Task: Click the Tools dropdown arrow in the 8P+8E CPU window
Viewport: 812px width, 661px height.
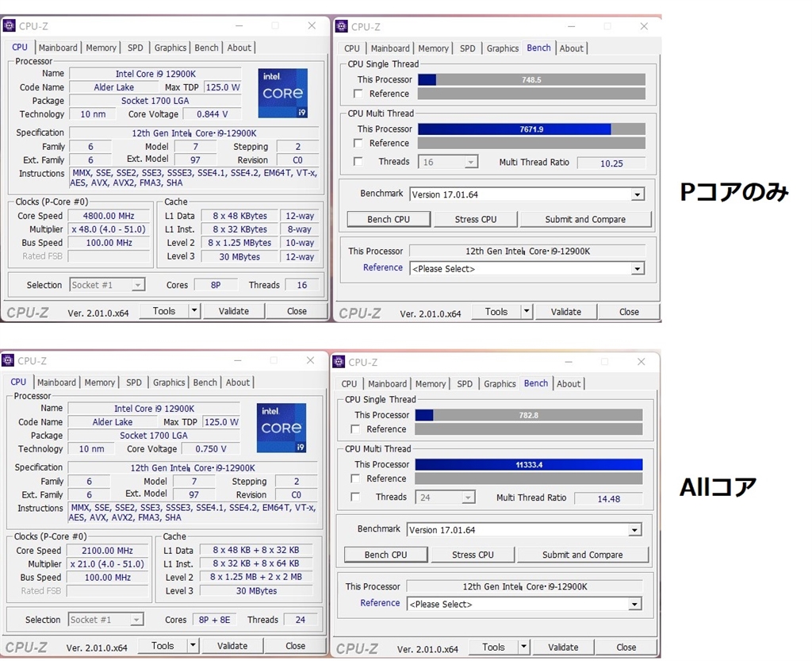Action: tap(193, 645)
